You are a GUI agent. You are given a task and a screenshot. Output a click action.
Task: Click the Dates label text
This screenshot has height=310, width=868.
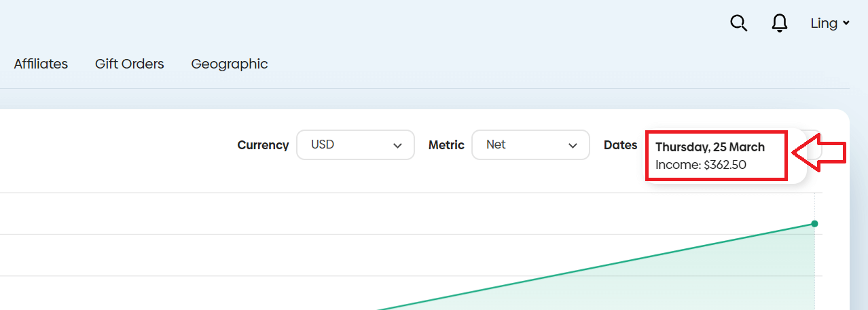point(621,145)
